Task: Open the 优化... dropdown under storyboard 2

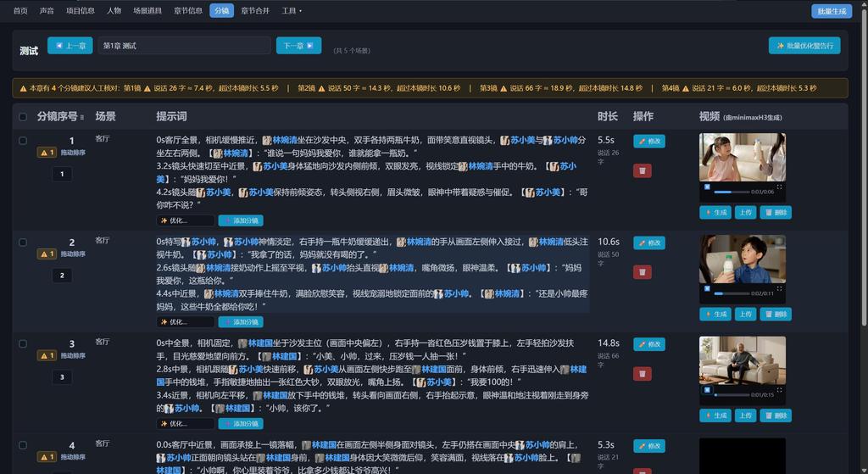Action: click(x=186, y=321)
